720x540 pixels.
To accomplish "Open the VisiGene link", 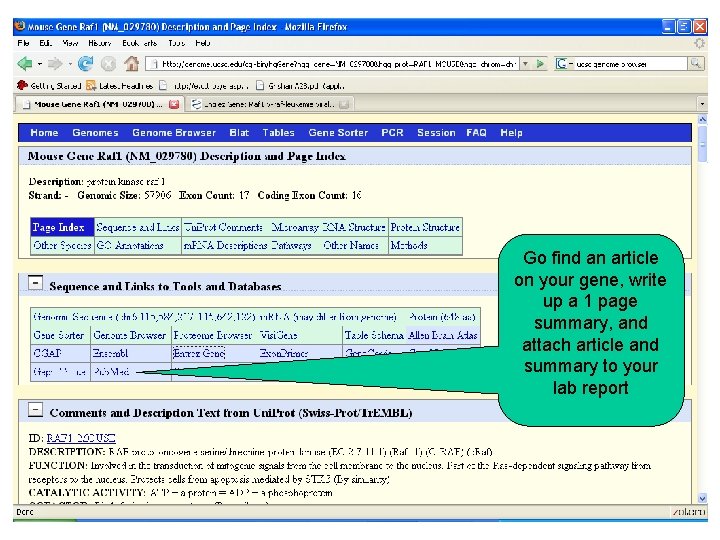I will (x=278, y=335).
